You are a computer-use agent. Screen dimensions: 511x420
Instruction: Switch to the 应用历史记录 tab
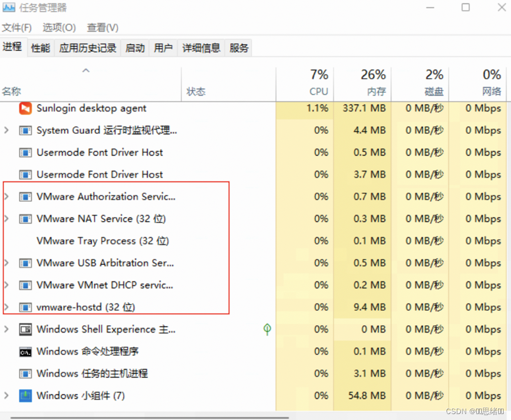(x=88, y=48)
